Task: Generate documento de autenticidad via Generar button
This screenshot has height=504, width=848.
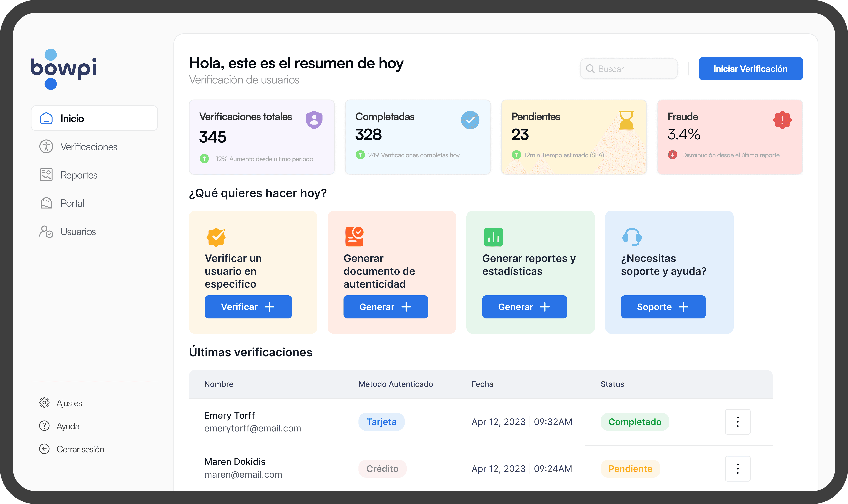Action: (386, 307)
